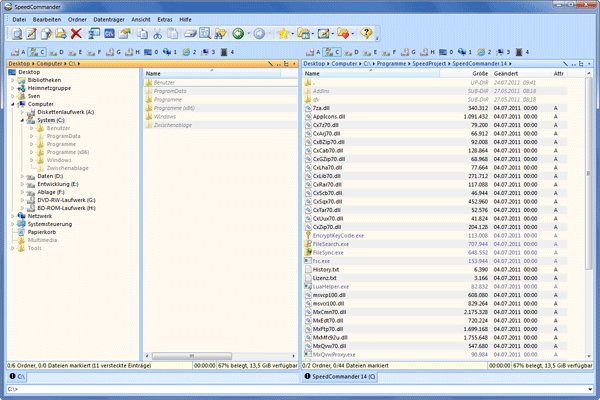Click the folder synchronize icon
This screenshot has height=400, width=600.
220,34
